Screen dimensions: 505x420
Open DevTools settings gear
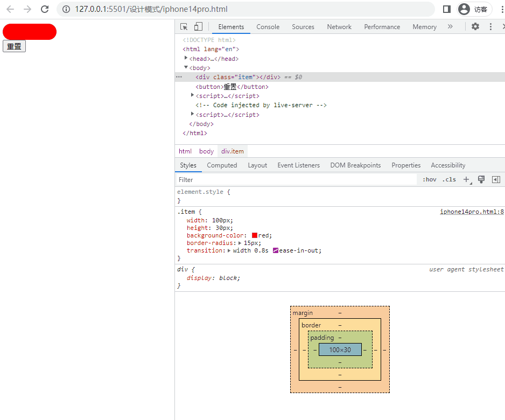475,27
